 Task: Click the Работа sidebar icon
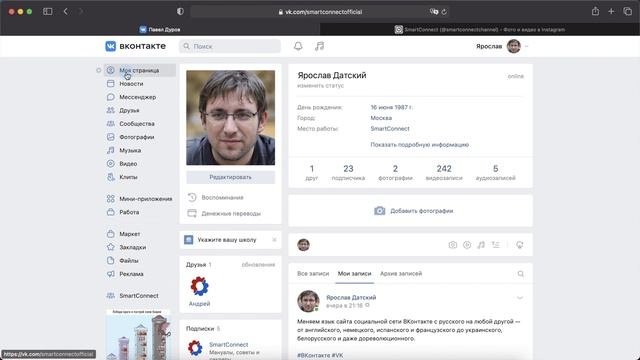[x=111, y=212]
